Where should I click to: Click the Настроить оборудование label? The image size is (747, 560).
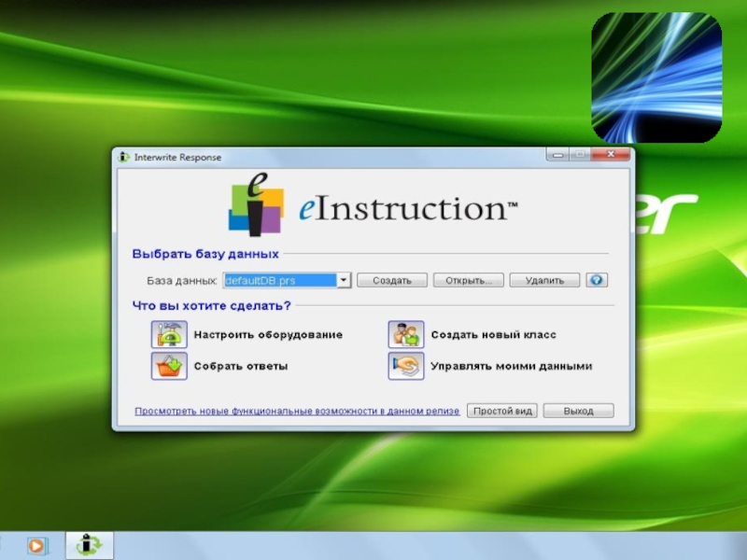coord(268,334)
